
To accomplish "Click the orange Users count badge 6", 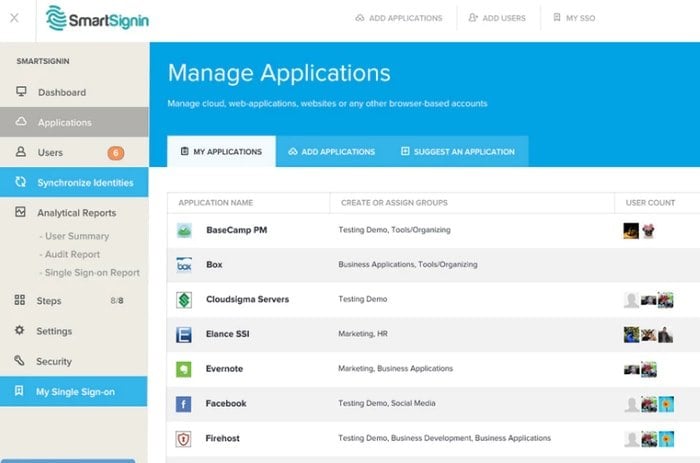I will [x=116, y=153].
